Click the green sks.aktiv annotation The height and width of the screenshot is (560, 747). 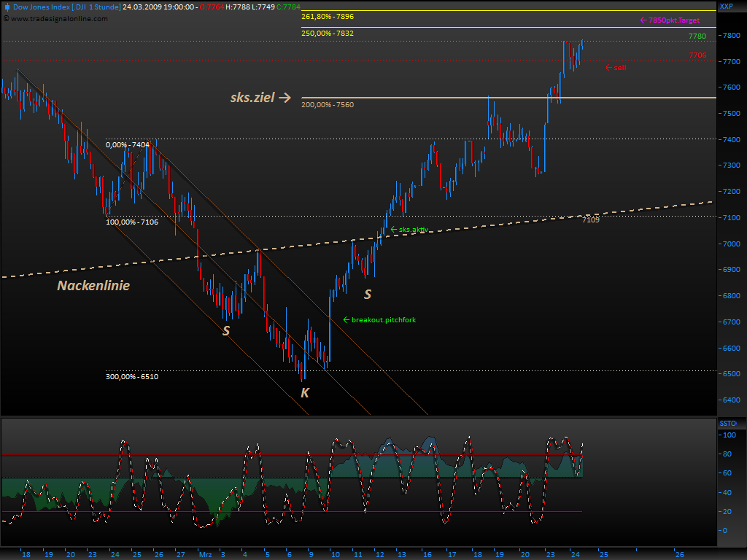pos(409,230)
